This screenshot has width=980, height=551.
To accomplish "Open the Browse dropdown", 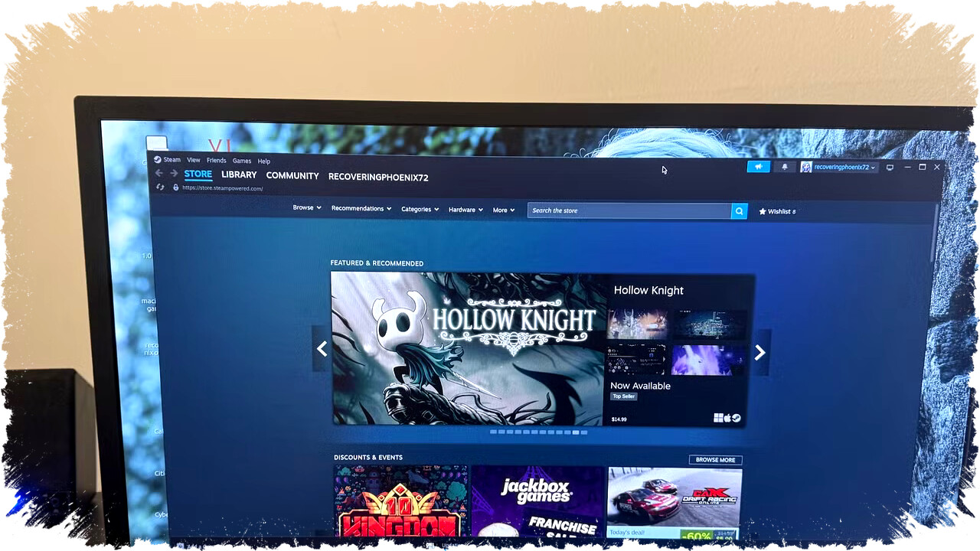I will (306, 208).
